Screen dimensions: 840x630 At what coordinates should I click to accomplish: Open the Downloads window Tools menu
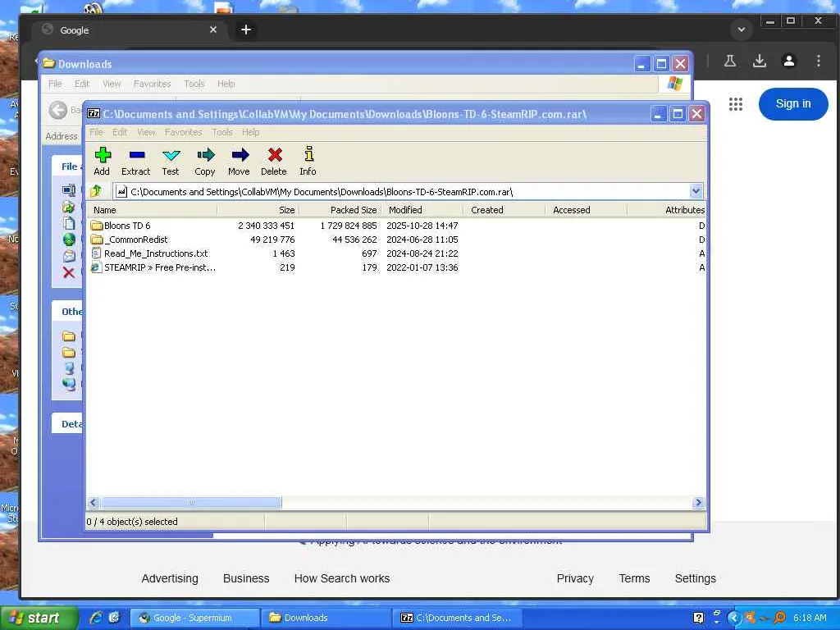(x=194, y=84)
